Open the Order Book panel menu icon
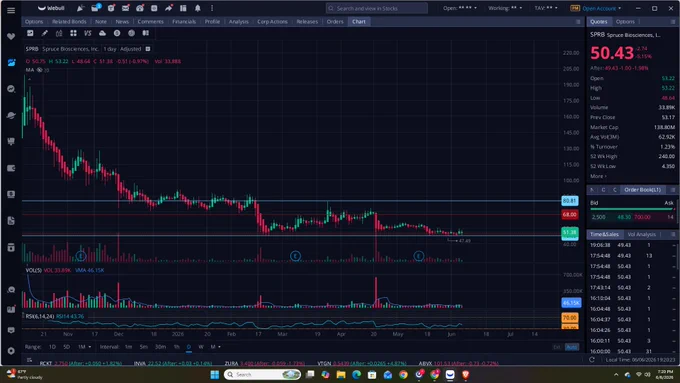Viewport: 680px width, 383px height. 673,190
